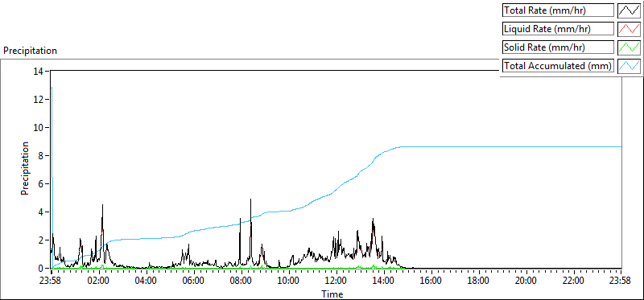Image resolution: width=644 pixels, height=300 pixels.
Task: Click the 16:00 time axis label
Action: point(431,282)
